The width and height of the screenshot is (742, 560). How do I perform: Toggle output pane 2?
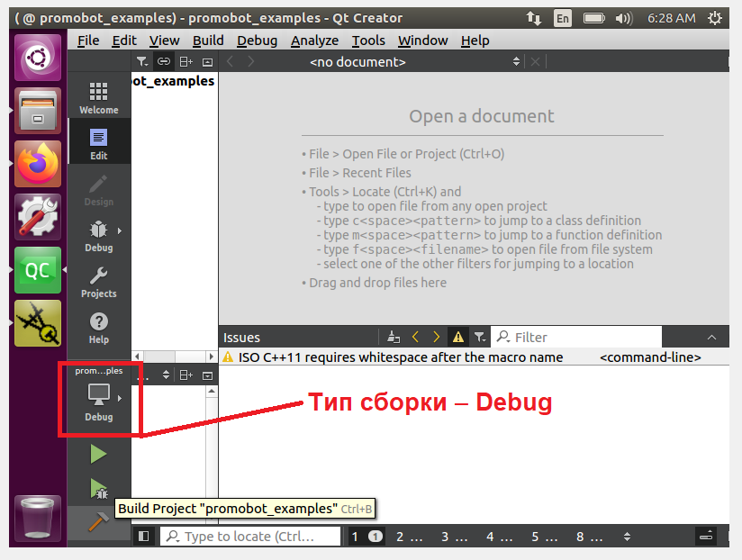tap(409, 537)
